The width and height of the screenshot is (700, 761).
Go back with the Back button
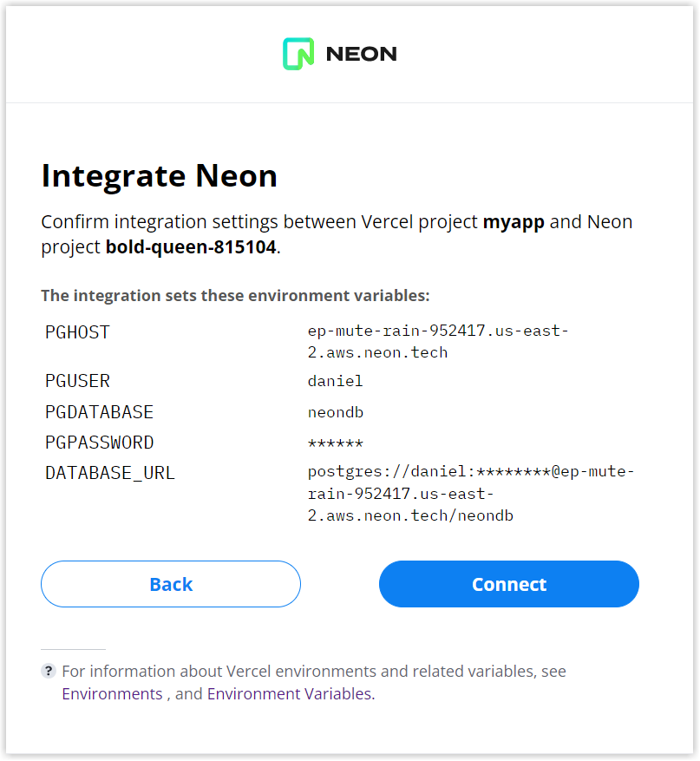pos(171,584)
